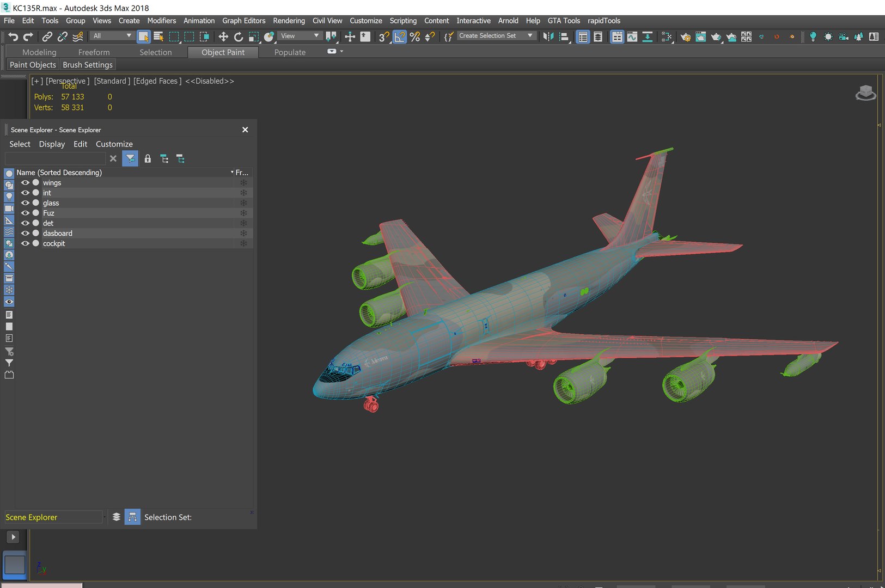Click the Undo arrow in main toolbar

pyautogui.click(x=13, y=36)
